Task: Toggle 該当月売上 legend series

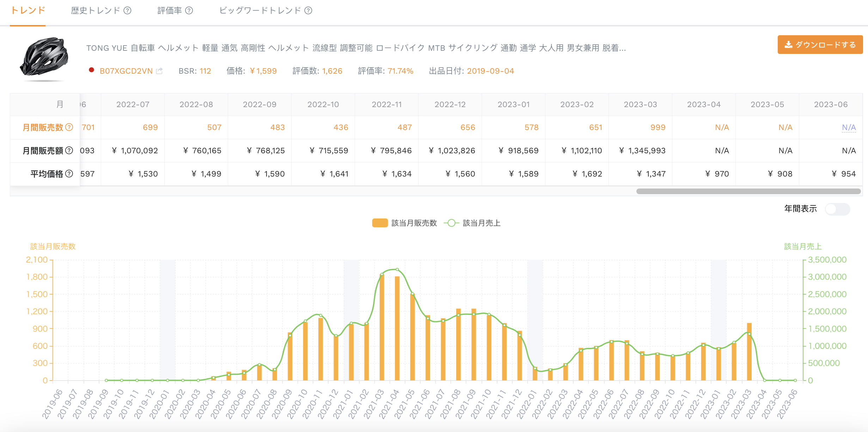Action: tap(472, 223)
